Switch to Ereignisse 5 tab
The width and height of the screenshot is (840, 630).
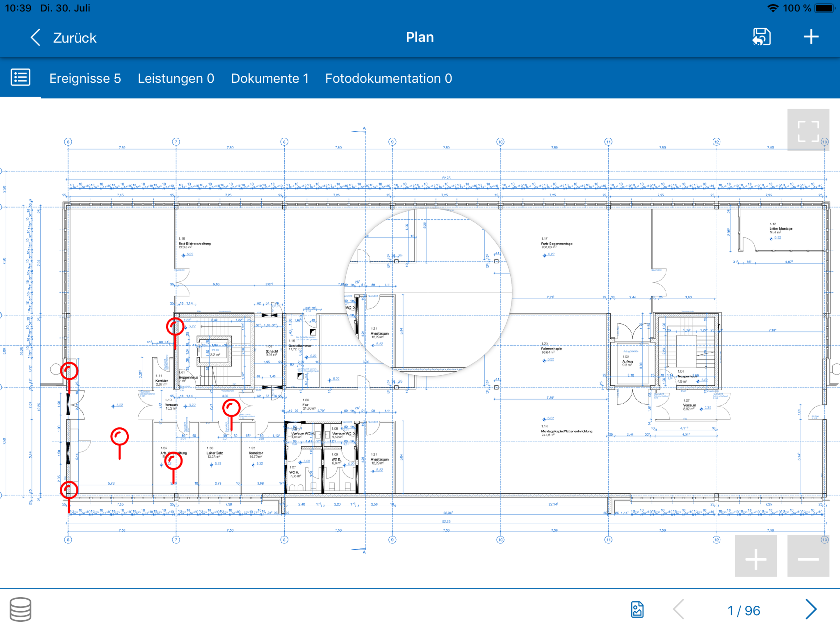tap(85, 78)
